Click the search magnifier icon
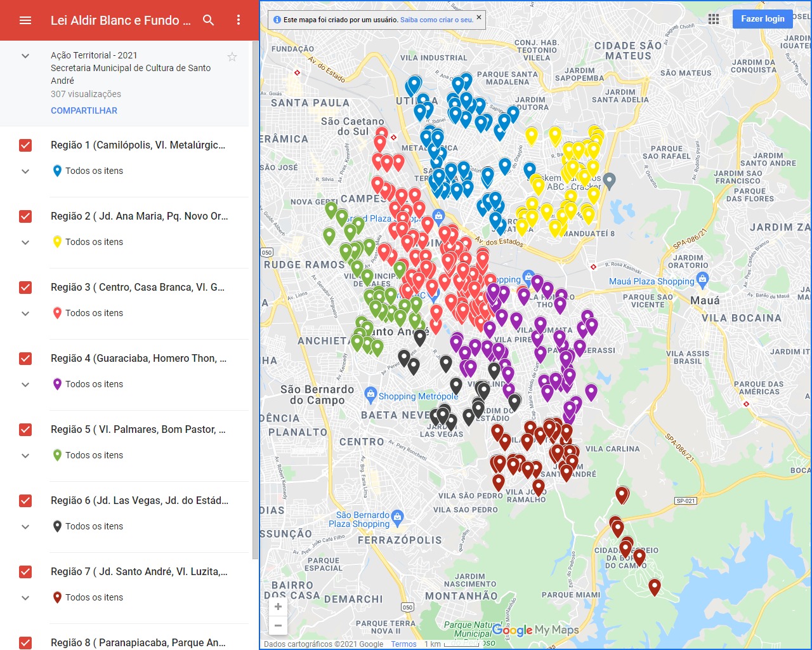 pos(208,20)
